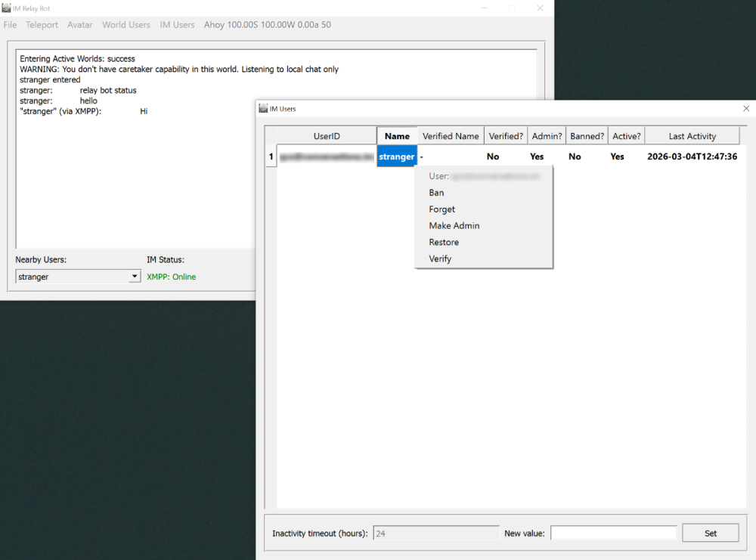Click the IM Relay Bot application icon
Viewport: 756px width, 560px height.
(x=7, y=8)
